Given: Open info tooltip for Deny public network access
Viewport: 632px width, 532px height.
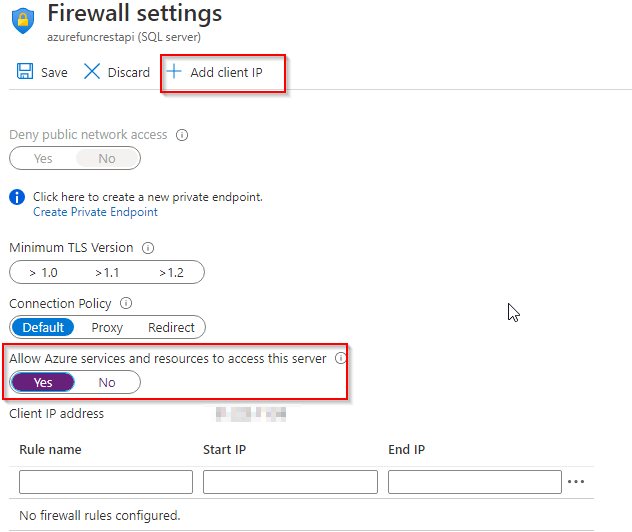Looking at the screenshot, I should (182, 135).
